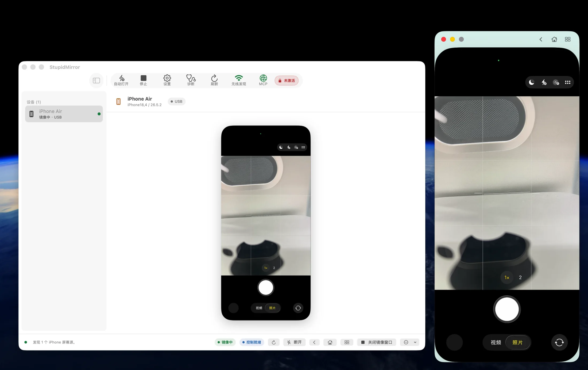Toggle Live Photo icon in mirror window
Image resolution: width=588 pixels, height=370 pixels.
point(556,82)
